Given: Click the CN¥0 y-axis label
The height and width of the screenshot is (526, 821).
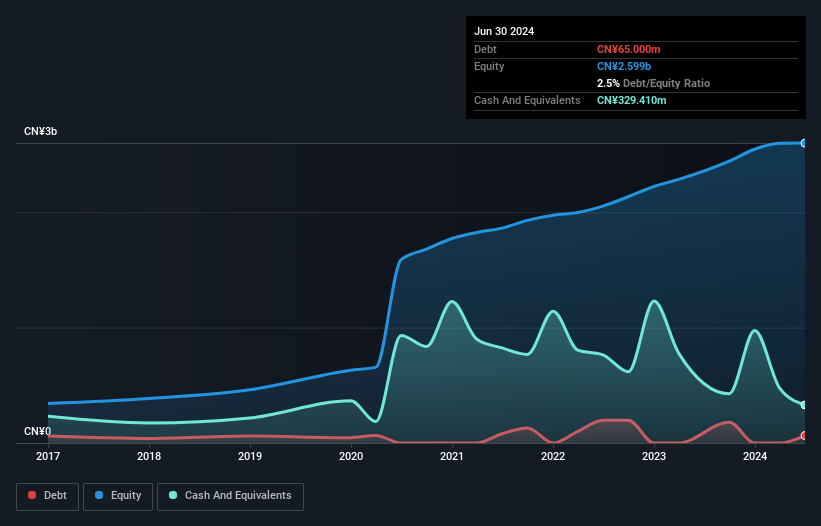Looking at the screenshot, I should (x=37, y=431).
